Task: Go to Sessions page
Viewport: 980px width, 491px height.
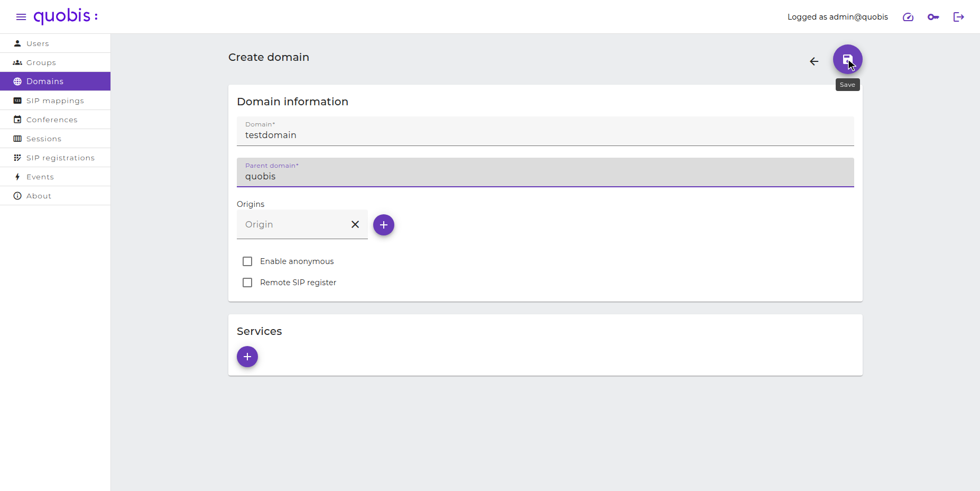Action: [56, 139]
